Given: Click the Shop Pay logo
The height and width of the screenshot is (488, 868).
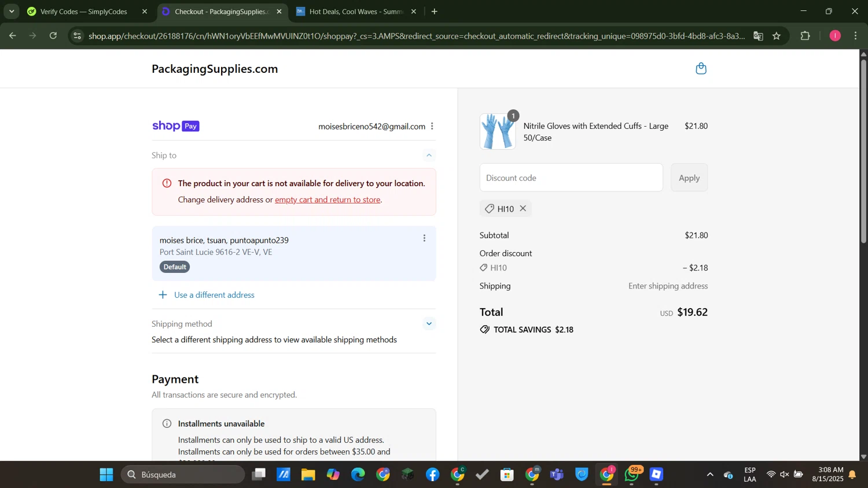Looking at the screenshot, I should 175,126.
